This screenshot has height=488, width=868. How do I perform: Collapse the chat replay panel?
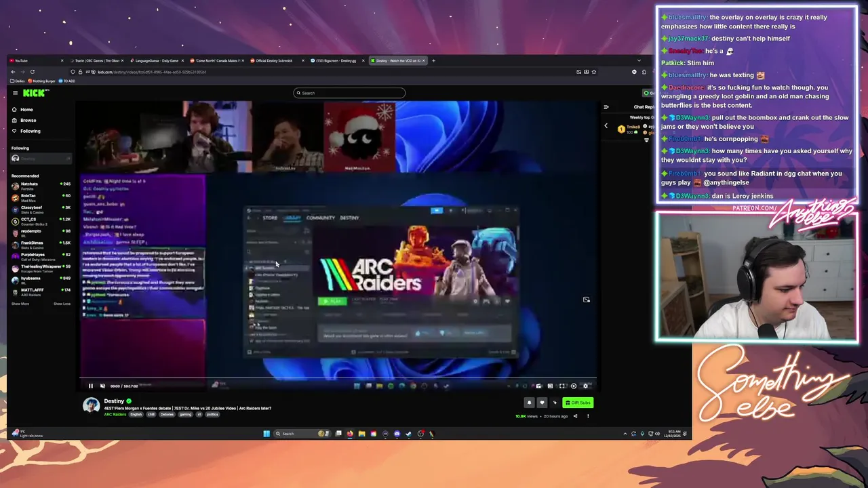[x=606, y=106]
